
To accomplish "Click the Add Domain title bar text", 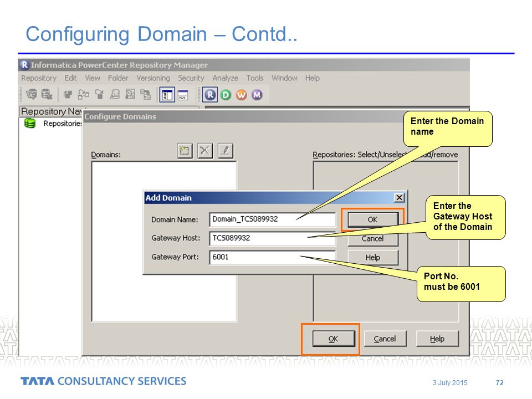I will [168, 198].
